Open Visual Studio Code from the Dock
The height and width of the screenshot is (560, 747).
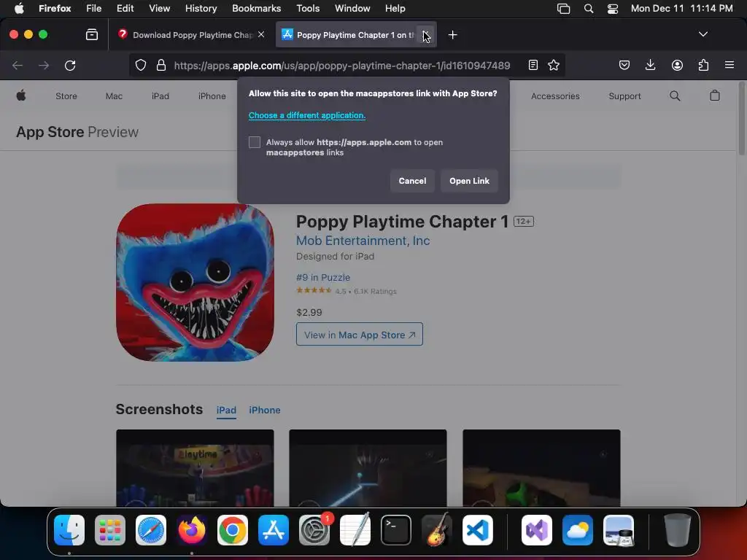(x=477, y=530)
